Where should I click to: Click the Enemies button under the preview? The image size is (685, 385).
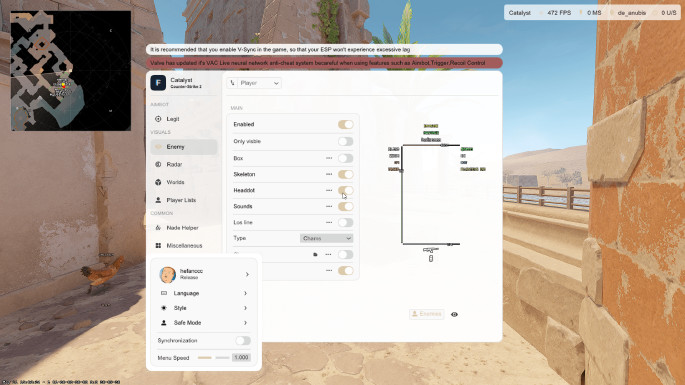[427, 314]
